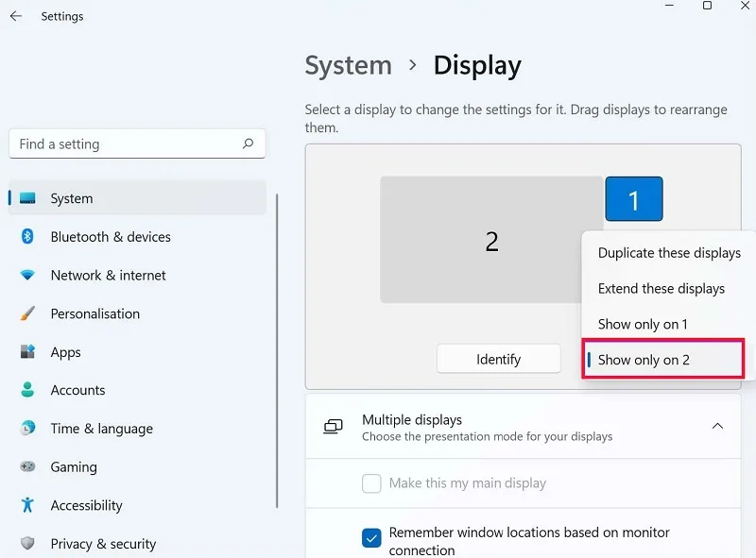Select display 1 blue thumbnail
This screenshot has height=558, width=756.
pyautogui.click(x=633, y=199)
